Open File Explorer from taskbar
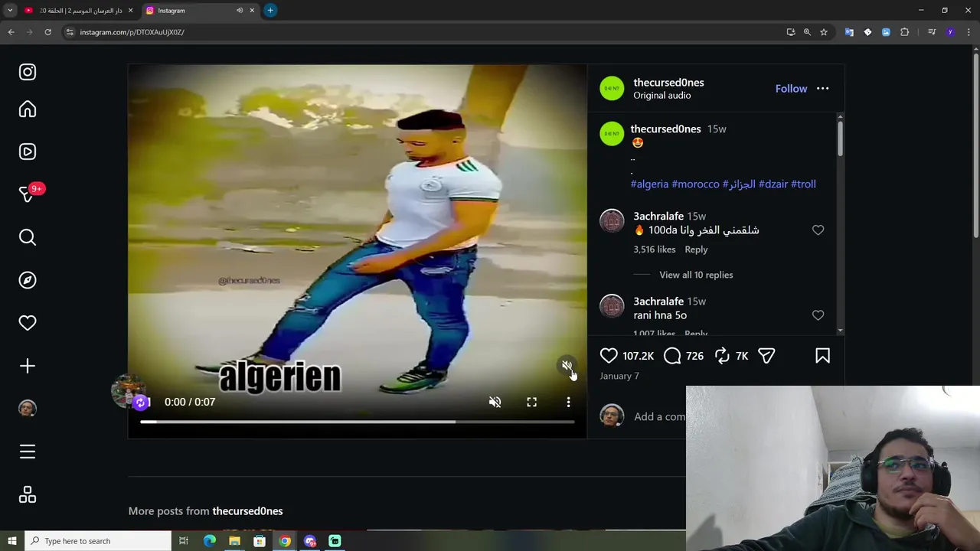 [x=234, y=541]
